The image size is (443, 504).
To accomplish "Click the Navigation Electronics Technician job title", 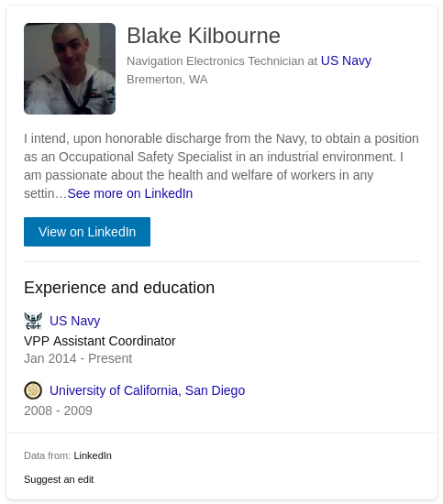I will (215, 61).
